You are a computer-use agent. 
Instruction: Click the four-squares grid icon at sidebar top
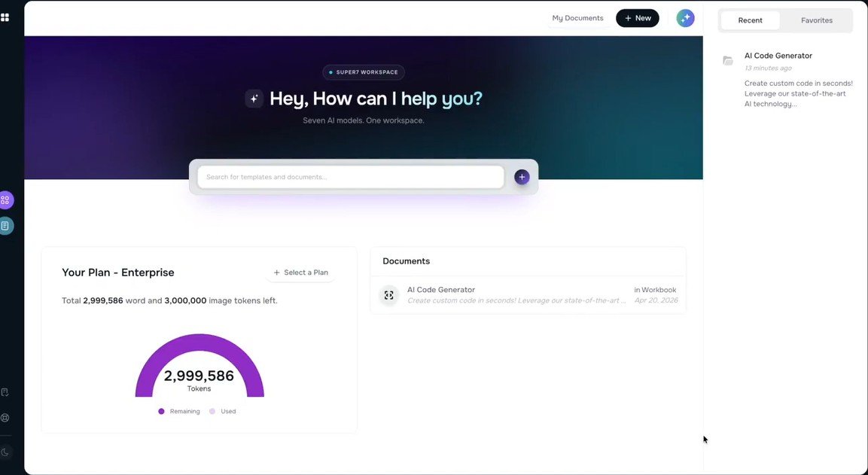click(x=5, y=18)
